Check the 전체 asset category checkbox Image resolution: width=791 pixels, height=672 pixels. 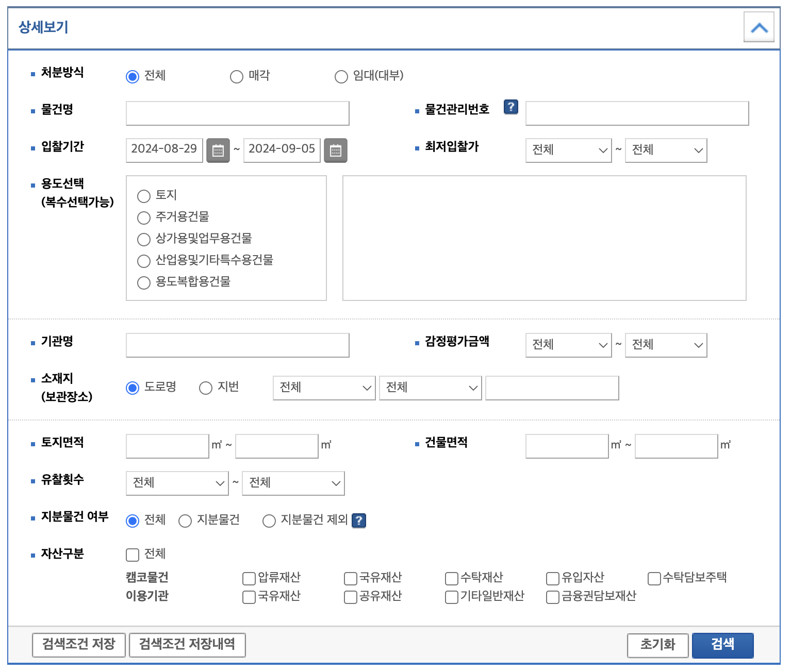coord(131,555)
